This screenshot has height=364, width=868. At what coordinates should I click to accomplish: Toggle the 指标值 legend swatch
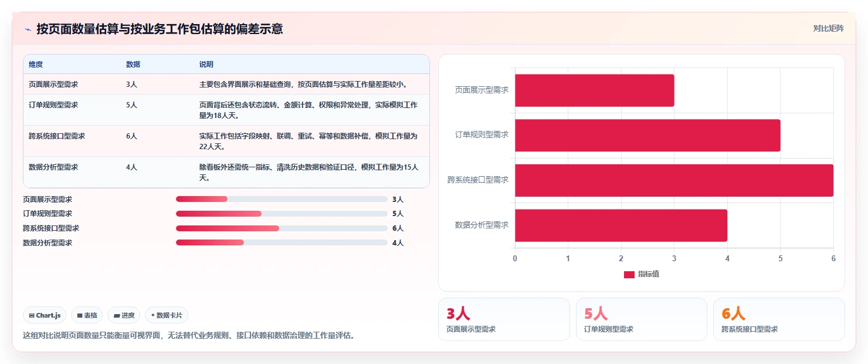(x=629, y=275)
